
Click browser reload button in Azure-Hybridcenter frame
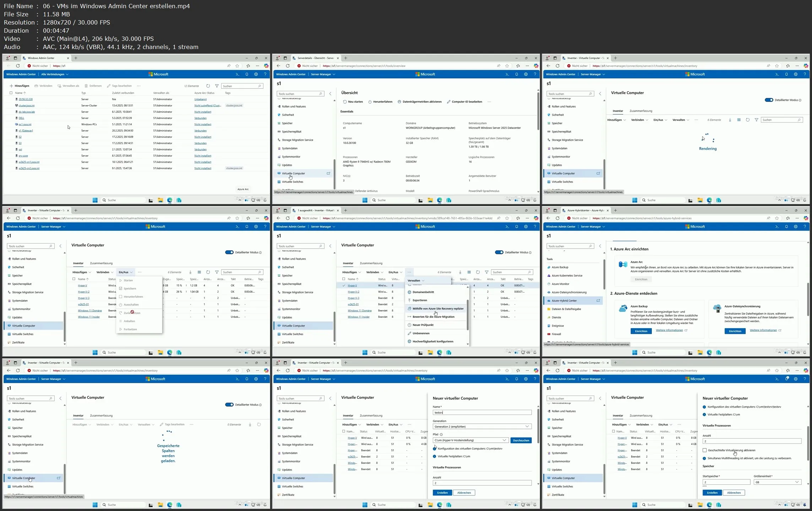(557, 218)
